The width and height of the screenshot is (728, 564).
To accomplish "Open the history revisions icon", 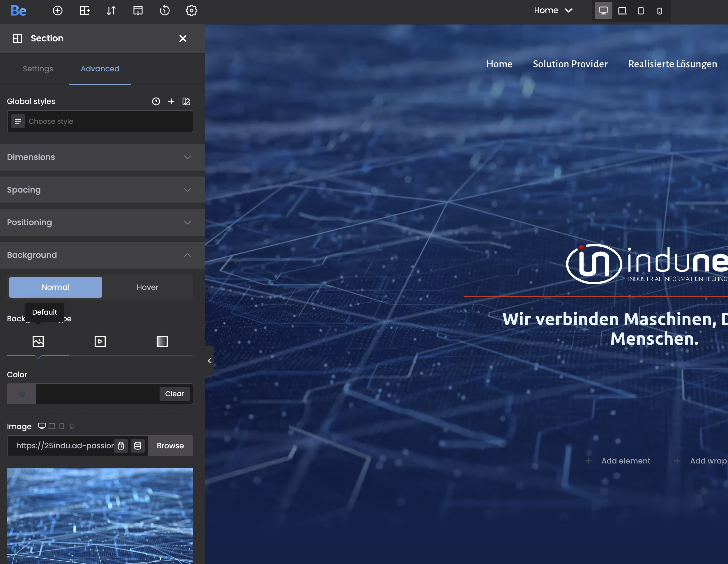I will click(x=165, y=11).
